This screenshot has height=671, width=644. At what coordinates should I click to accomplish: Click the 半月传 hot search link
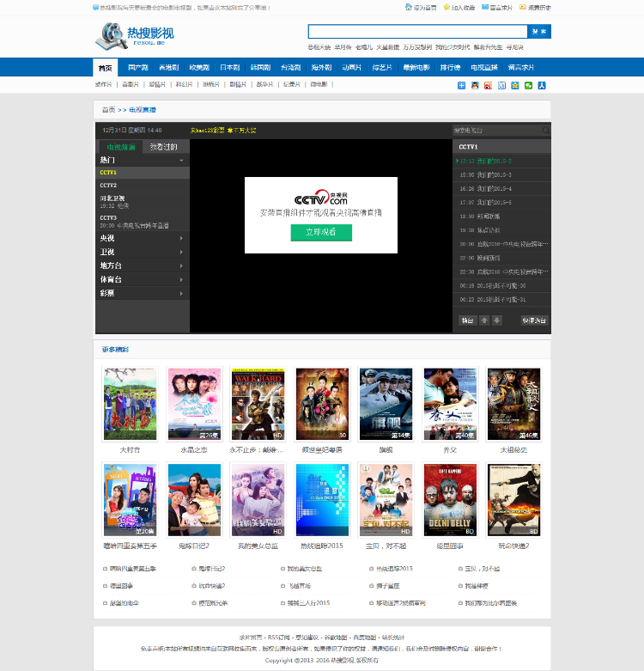click(x=343, y=47)
